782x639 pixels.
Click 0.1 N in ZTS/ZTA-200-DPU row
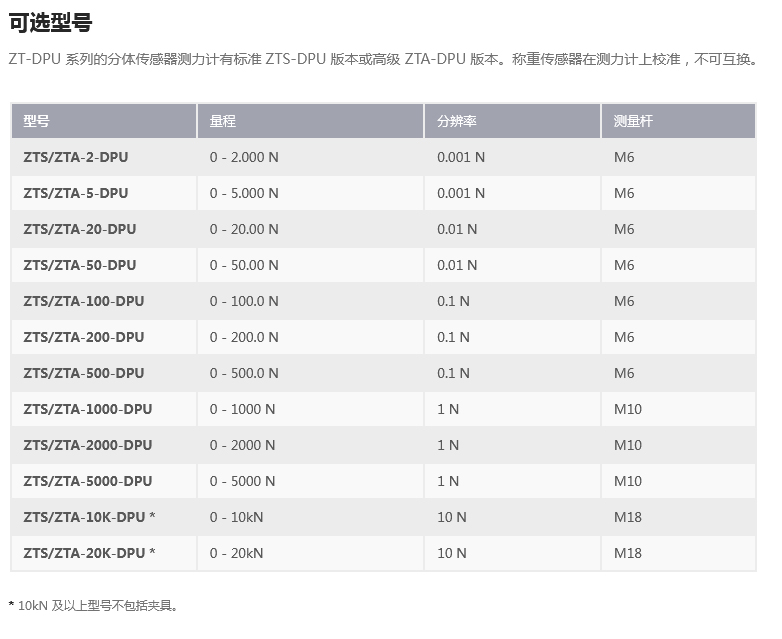tap(453, 337)
